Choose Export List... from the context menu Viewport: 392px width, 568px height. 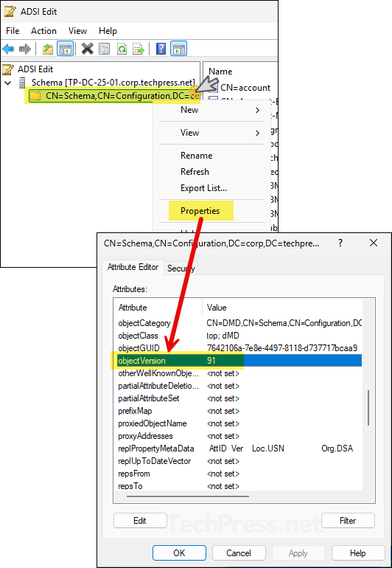click(x=204, y=188)
